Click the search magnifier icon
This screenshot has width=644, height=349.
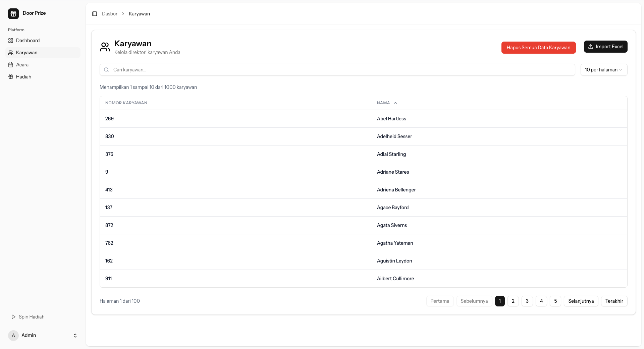(x=106, y=70)
